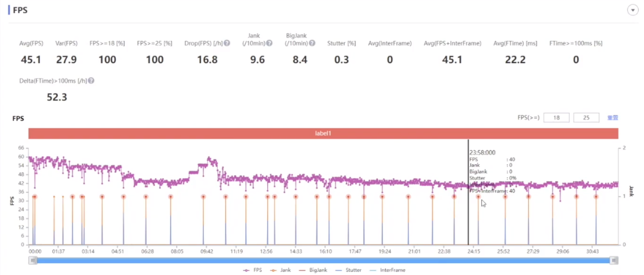Image resolution: width=644 pixels, height=275 pixels.
Task: Click the left handle of the time range slider
Action: pyautogui.click(x=32, y=260)
